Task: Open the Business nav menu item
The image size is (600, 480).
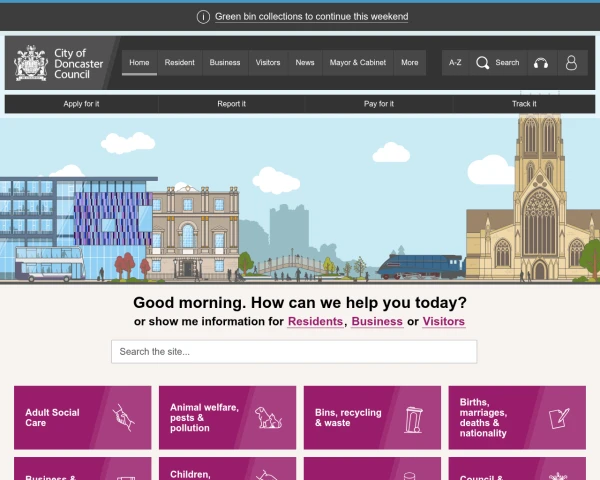Action: tap(225, 63)
